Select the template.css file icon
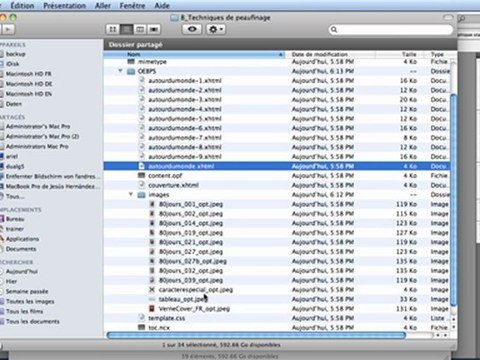The height and width of the screenshot is (360, 480). (x=142, y=318)
